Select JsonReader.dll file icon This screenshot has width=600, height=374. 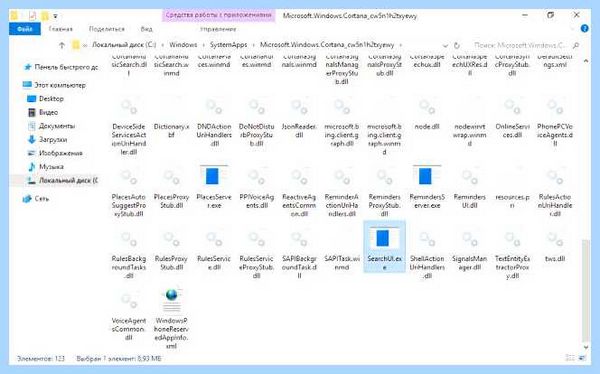[x=299, y=106]
